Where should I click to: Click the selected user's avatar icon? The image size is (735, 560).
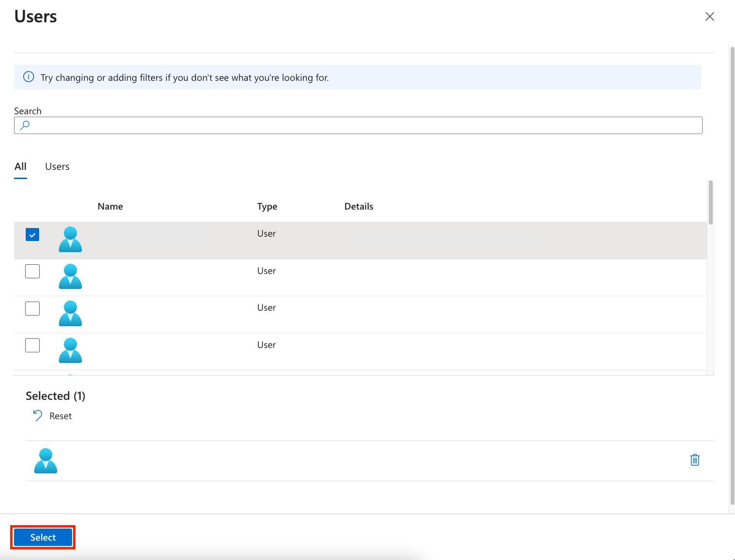coord(45,461)
